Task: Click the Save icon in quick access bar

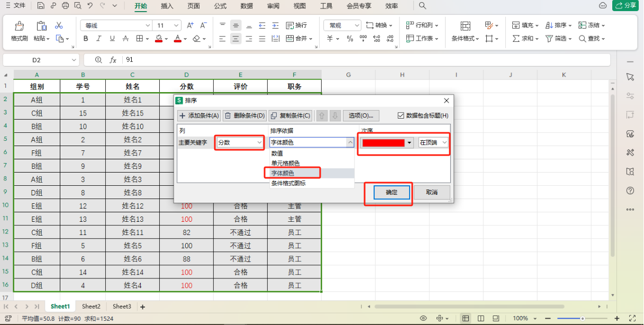Action: coord(41,6)
